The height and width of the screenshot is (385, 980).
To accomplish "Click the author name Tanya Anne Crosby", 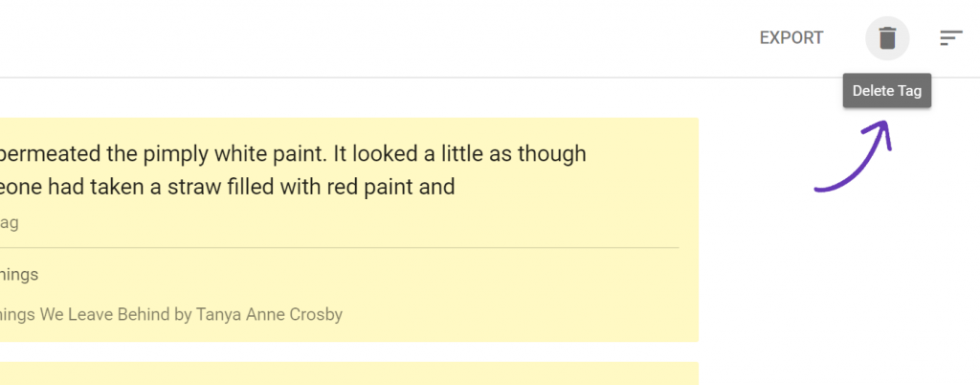I will [x=269, y=314].
